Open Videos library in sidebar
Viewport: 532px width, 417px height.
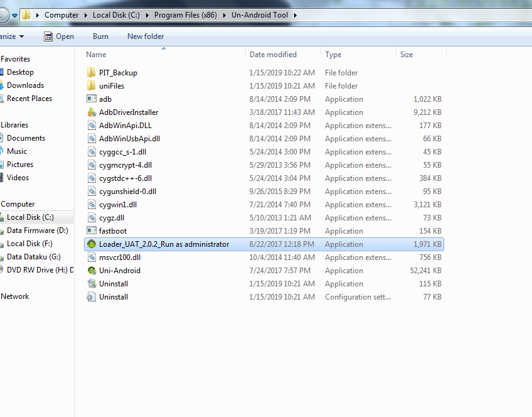[x=18, y=178]
